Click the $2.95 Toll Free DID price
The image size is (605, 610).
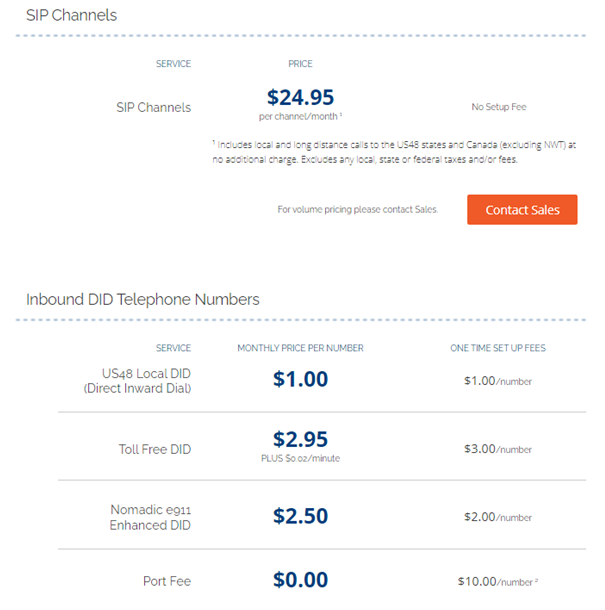[x=300, y=439]
